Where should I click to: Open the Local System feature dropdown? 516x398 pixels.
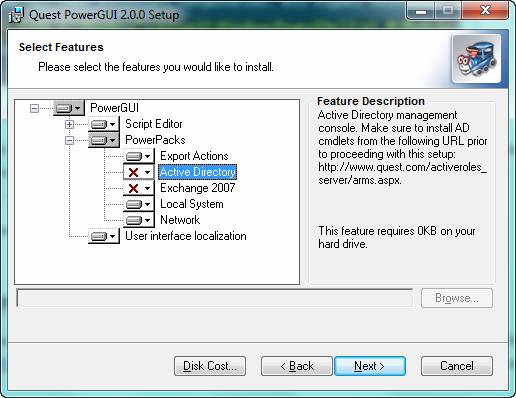139,204
